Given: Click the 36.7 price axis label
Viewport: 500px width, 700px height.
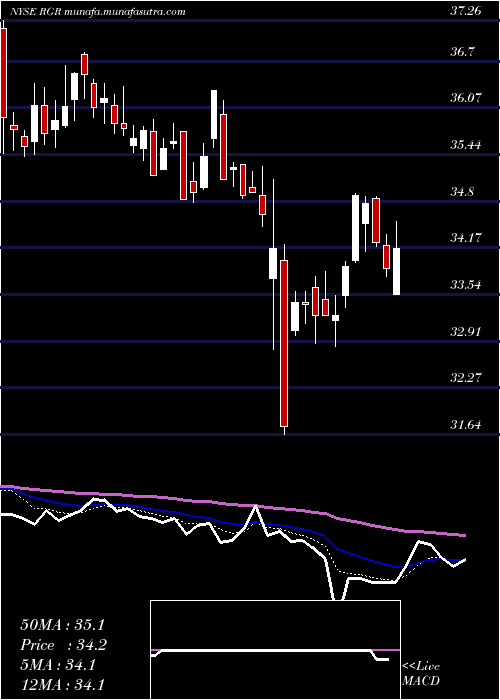Looking at the screenshot, I should [x=462, y=52].
